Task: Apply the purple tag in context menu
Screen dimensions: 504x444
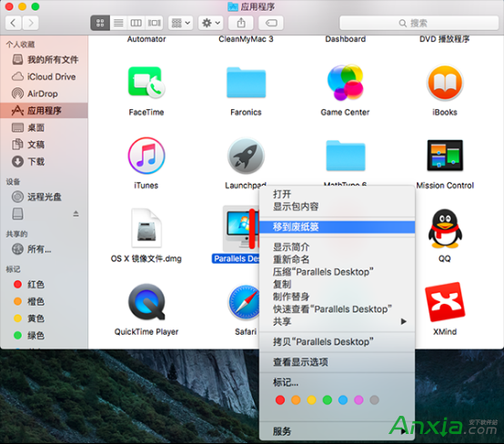Action: click(358, 400)
